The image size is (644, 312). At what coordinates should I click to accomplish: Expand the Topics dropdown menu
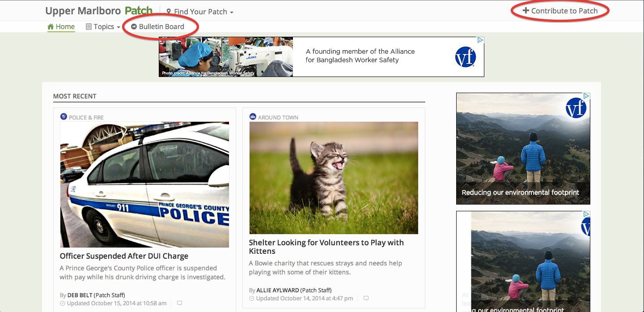coord(118,27)
